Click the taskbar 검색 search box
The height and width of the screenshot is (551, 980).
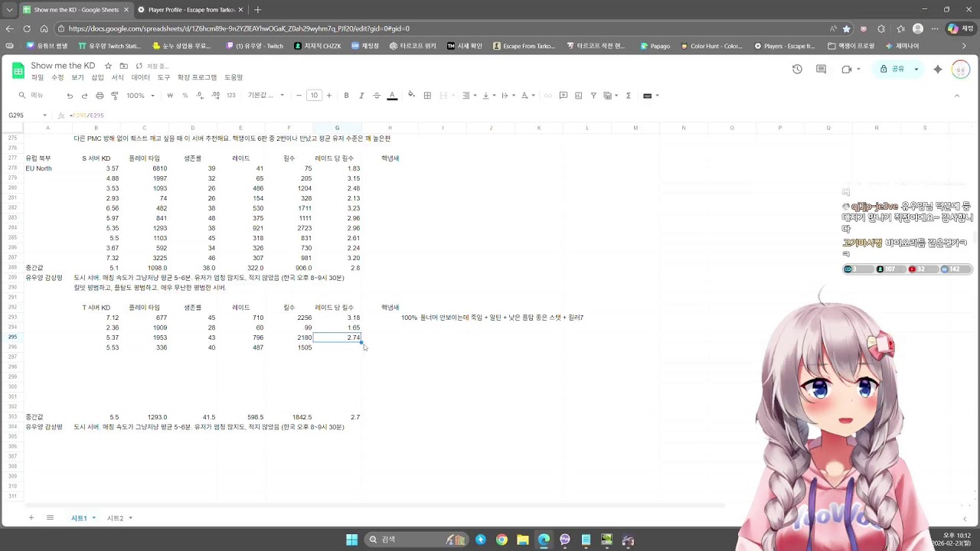(415, 540)
